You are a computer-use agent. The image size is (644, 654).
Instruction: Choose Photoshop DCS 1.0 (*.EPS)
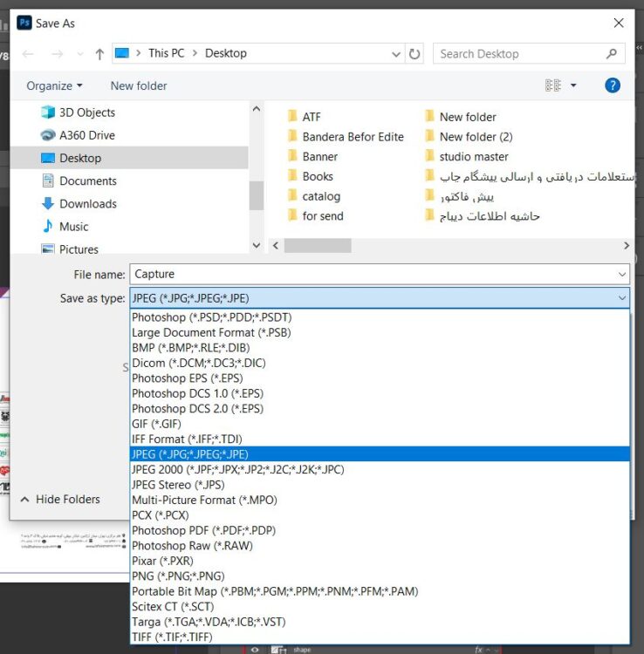[380, 393]
